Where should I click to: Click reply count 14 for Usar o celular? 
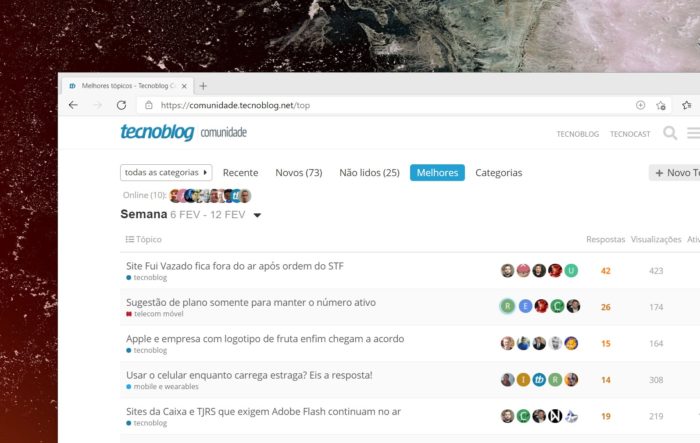[605, 380]
